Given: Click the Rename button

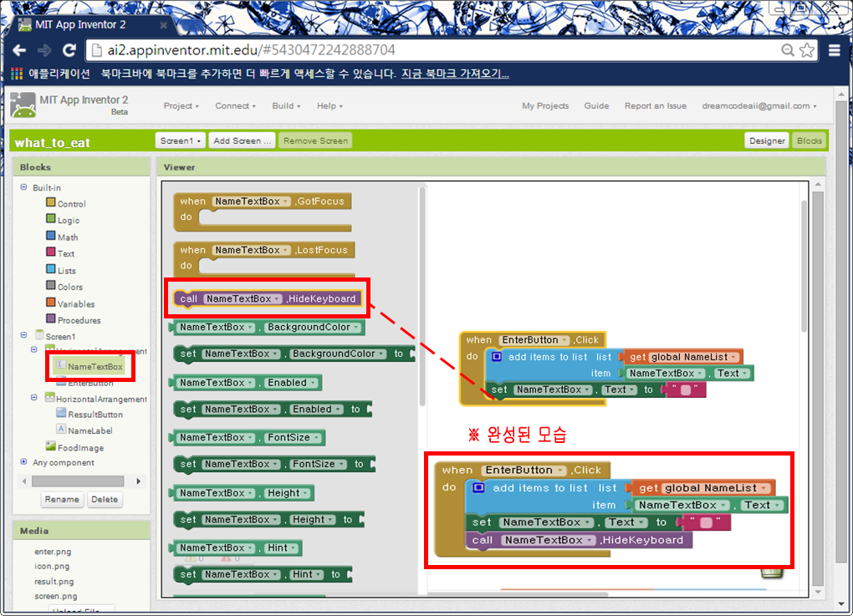Looking at the screenshot, I should (x=62, y=499).
